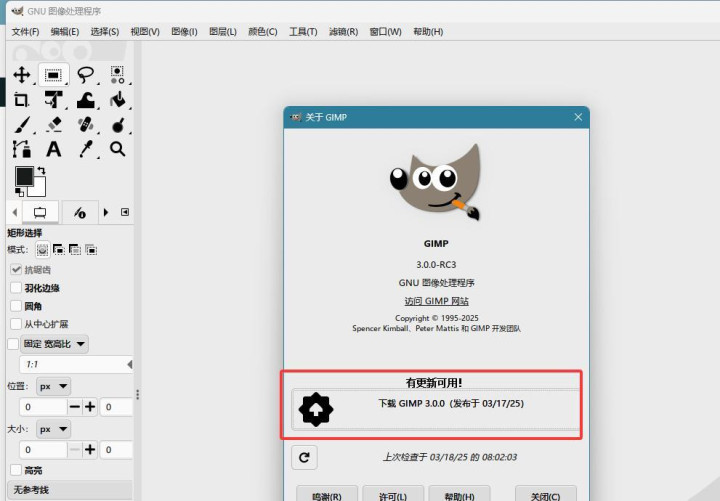Click the arrow beside the 1:1 ratio field
Image resolution: width=720 pixels, height=501 pixels.
point(129,364)
